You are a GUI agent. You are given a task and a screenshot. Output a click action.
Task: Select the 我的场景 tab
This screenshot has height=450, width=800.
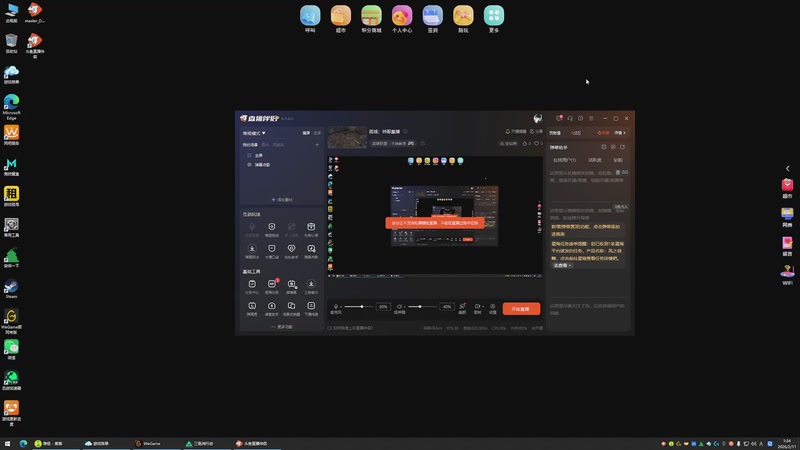[x=250, y=145]
